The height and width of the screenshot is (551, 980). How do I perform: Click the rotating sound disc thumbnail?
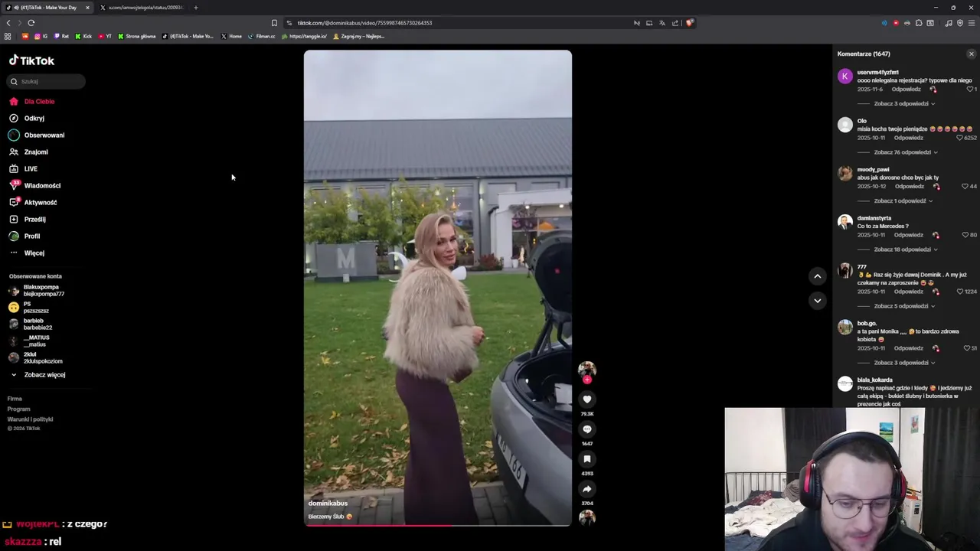(587, 517)
